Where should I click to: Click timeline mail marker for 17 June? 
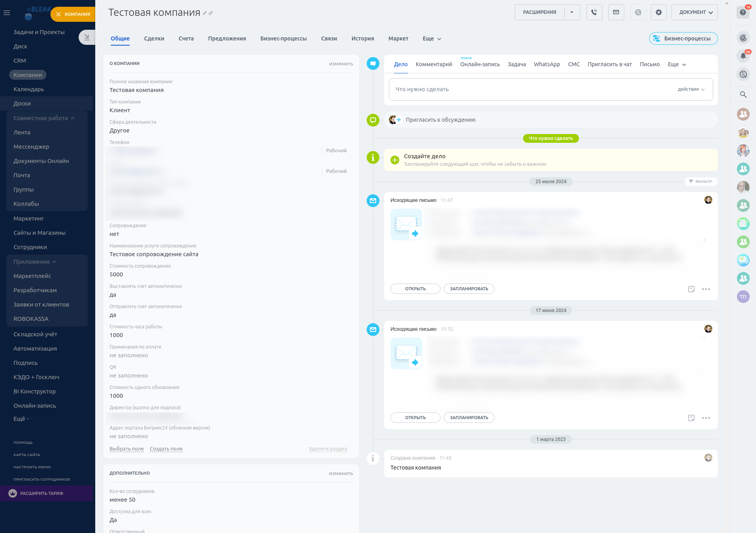[373, 329]
